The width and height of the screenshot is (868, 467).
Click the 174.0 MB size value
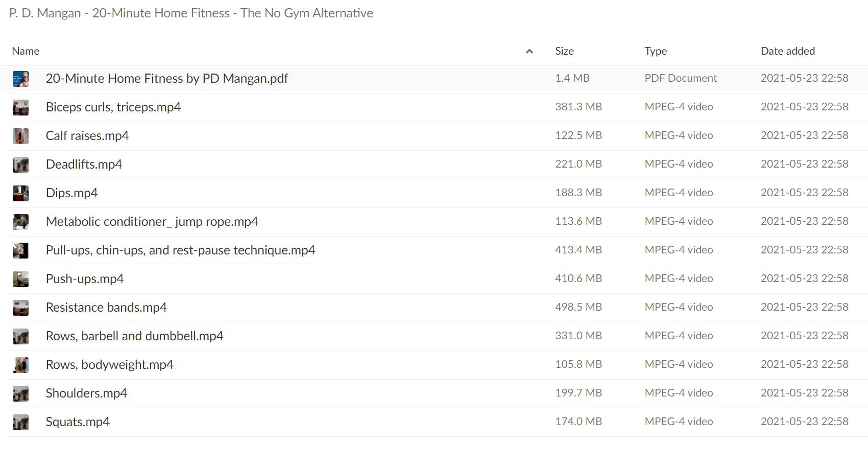tap(578, 422)
